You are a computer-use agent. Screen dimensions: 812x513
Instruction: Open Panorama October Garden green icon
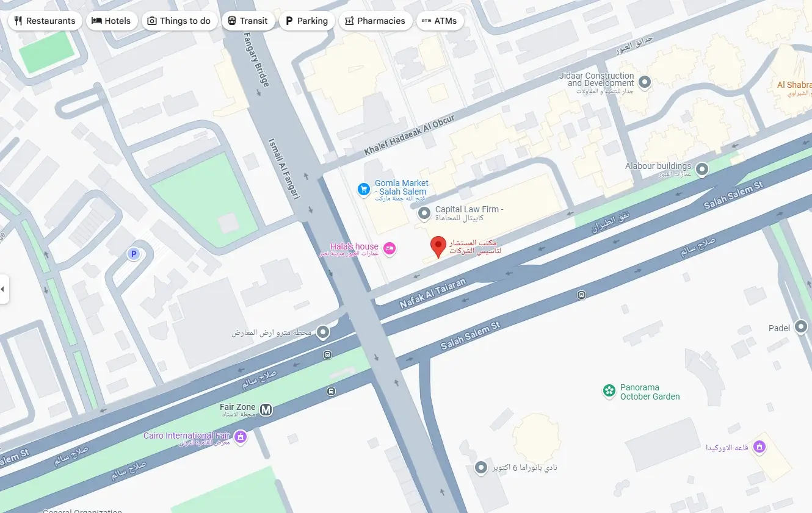[x=609, y=391]
